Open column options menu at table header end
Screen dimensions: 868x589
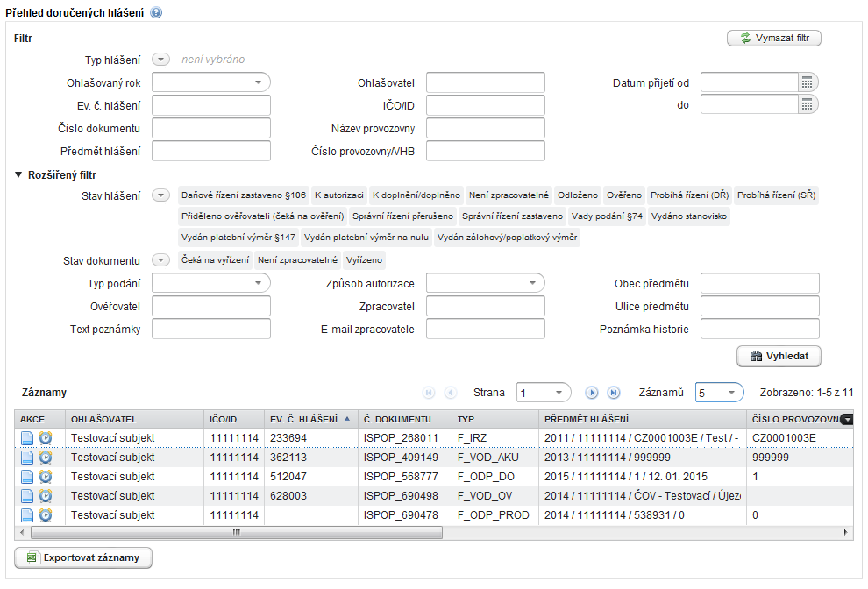(846, 420)
